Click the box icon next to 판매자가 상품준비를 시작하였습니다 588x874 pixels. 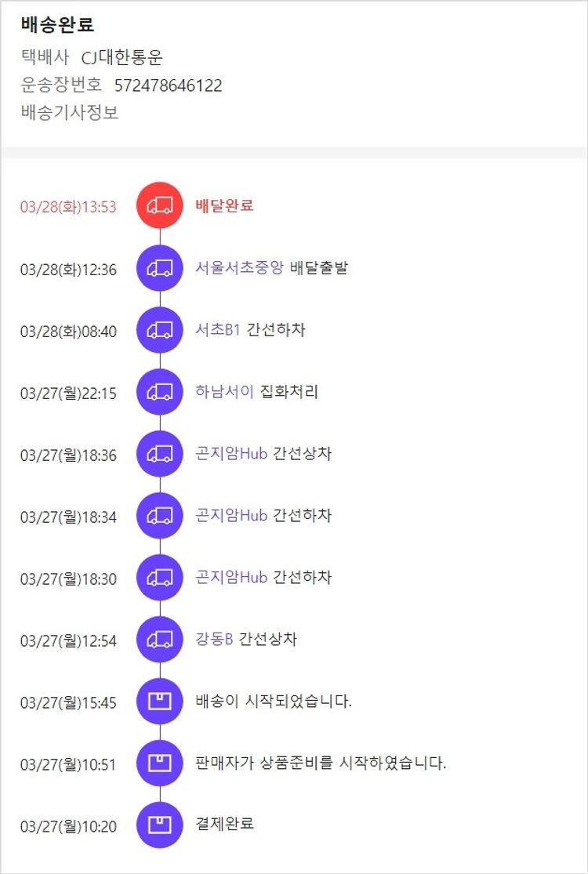160,763
